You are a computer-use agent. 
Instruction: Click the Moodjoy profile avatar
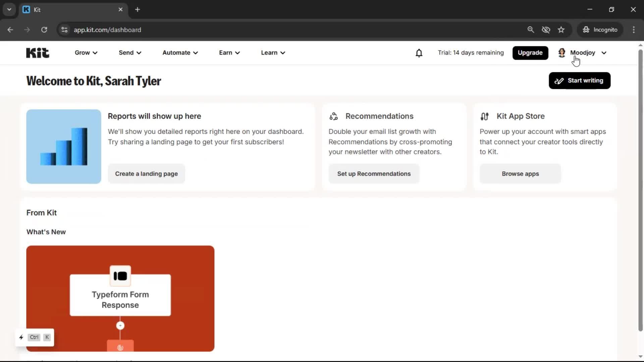[x=561, y=53]
